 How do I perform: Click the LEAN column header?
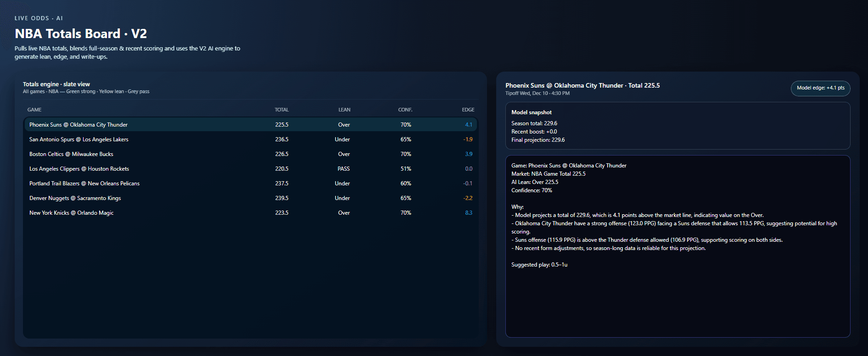(344, 110)
